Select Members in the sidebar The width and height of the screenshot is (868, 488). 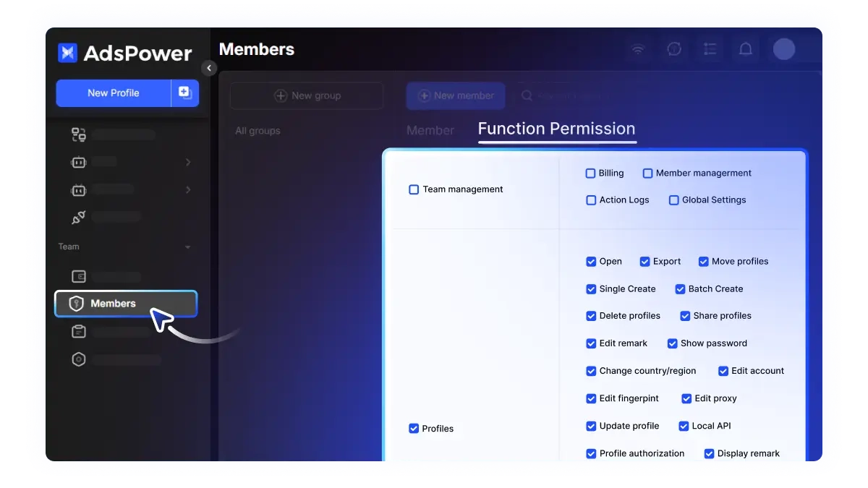point(126,304)
